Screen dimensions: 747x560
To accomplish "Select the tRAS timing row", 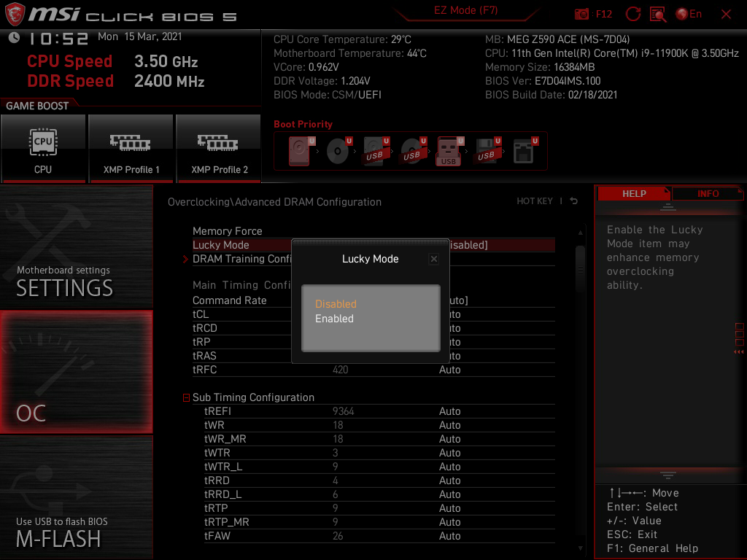I will pyautogui.click(x=204, y=356).
